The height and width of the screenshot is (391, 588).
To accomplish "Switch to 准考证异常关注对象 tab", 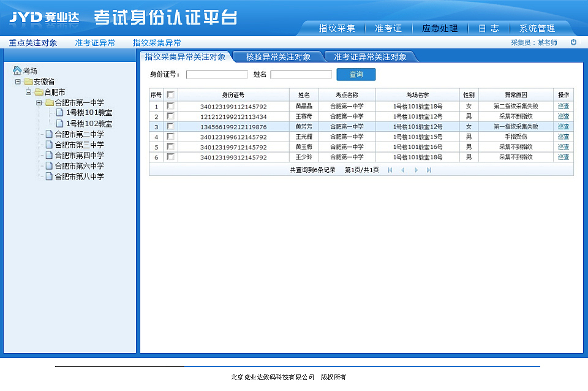I will pos(370,56).
